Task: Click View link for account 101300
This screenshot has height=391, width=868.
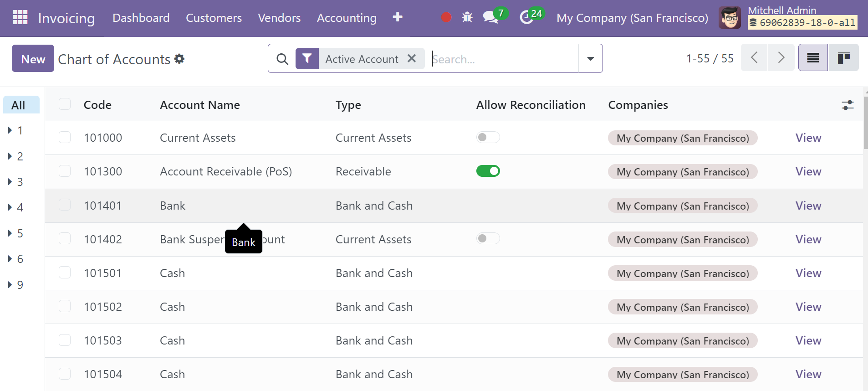Action: click(808, 171)
